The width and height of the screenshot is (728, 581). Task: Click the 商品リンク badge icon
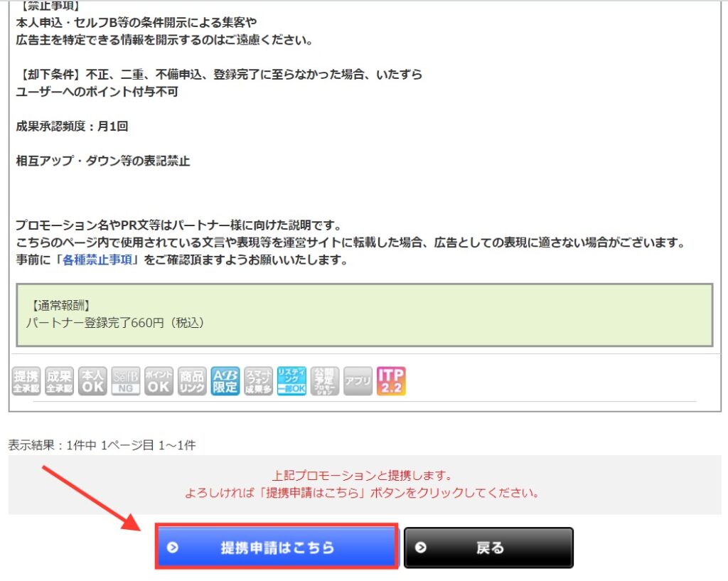(192, 381)
